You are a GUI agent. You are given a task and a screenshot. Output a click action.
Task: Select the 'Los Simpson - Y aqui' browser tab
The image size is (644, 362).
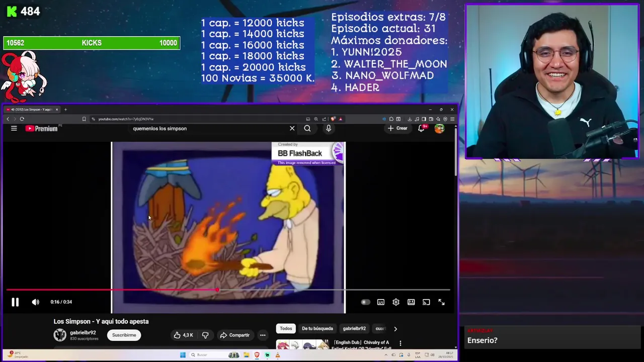tap(31, 110)
